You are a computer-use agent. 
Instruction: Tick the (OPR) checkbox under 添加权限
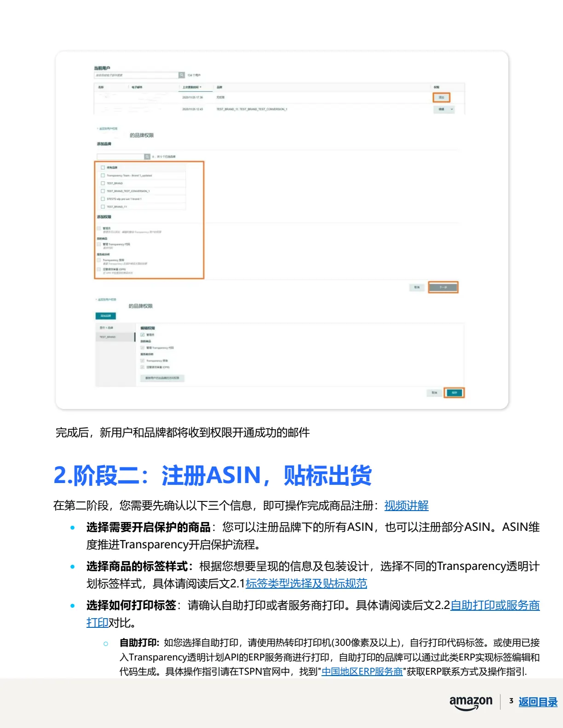click(99, 269)
